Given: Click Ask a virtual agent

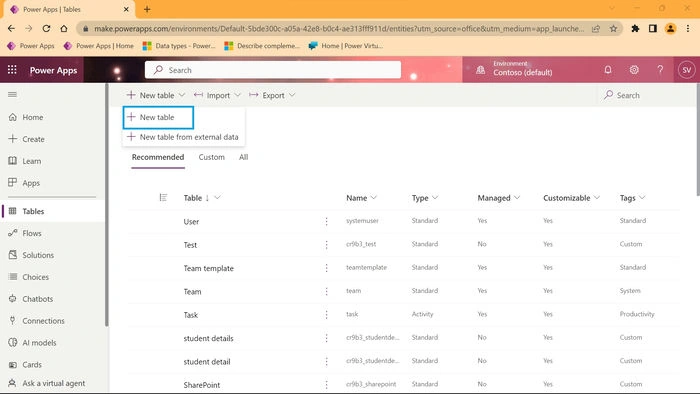Looking at the screenshot, I should 53,383.
